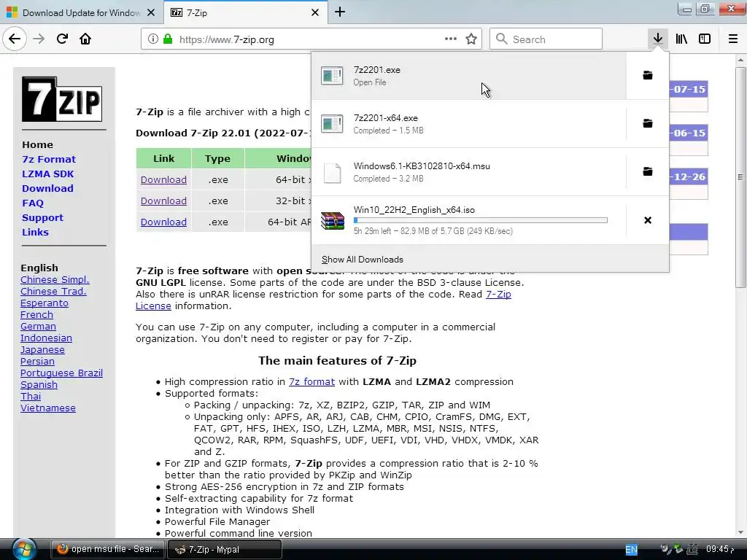Reload the current page
The height and width of the screenshot is (560, 747).
pos(62,39)
